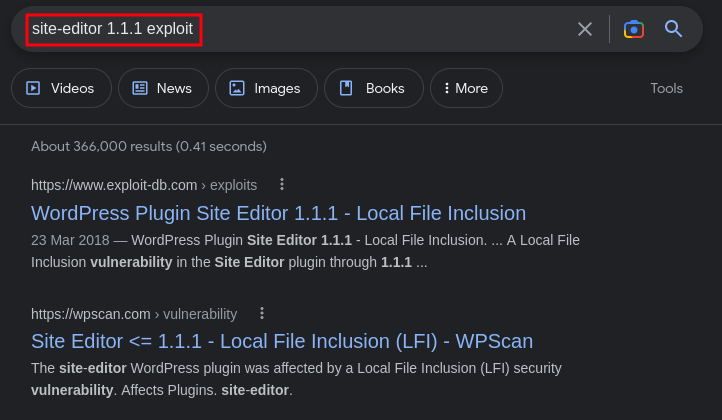Image resolution: width=722 pixels, height=420 pixels.
Task: Open the three-dot menu for wpscan result
Action: tap(262, 314)
